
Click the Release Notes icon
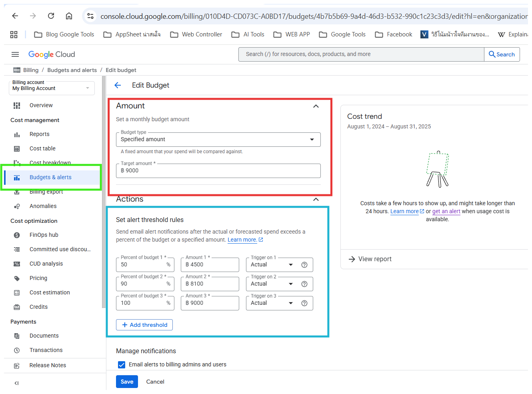pyautogui.click(x=17, y=366)
